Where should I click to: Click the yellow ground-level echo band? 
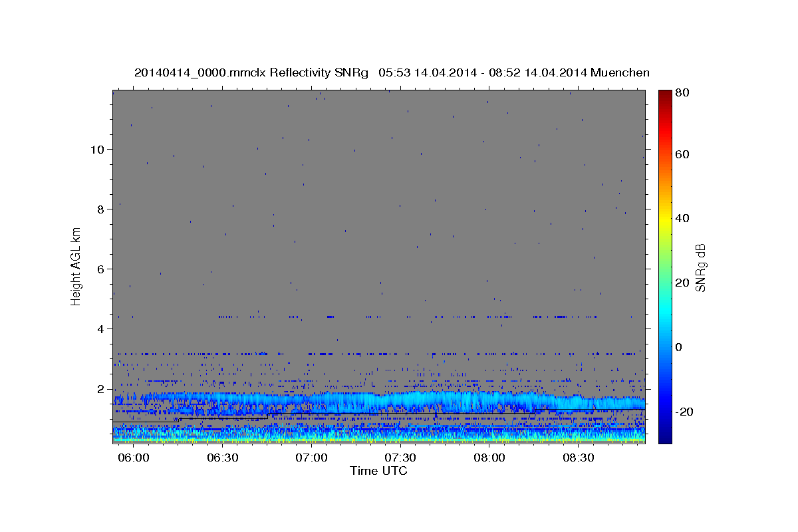379,440
